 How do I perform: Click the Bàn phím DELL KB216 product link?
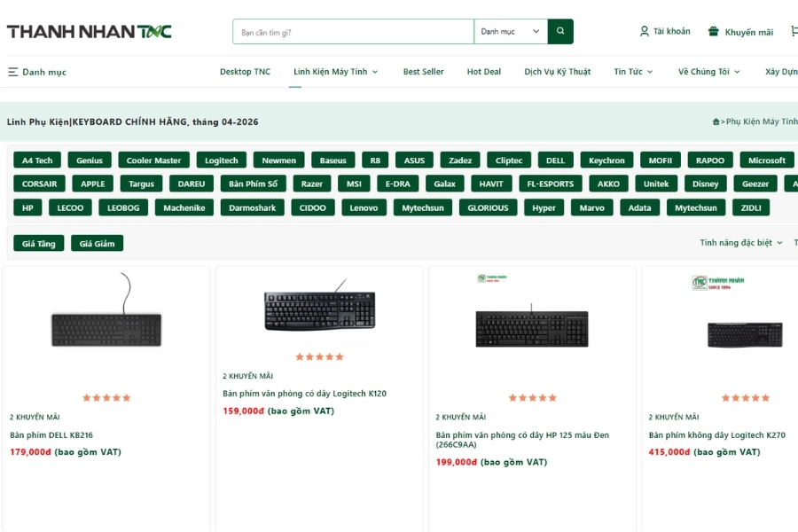(51, 434)
